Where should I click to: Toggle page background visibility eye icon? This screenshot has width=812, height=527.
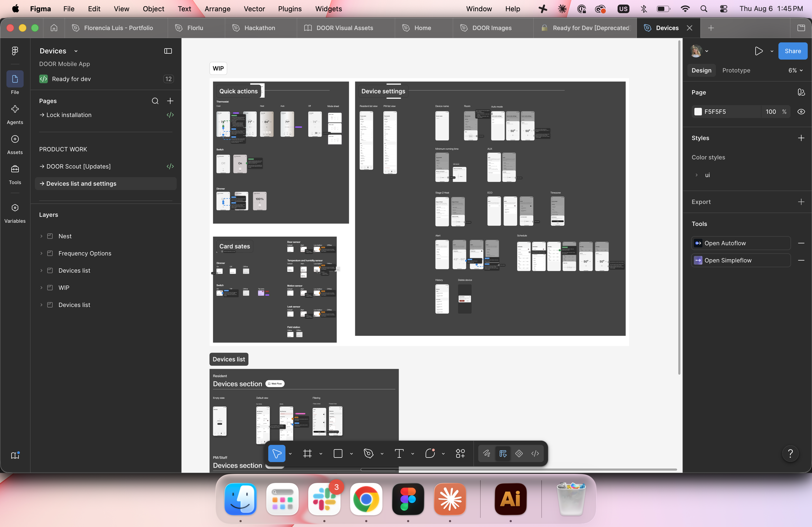[801, 112]
